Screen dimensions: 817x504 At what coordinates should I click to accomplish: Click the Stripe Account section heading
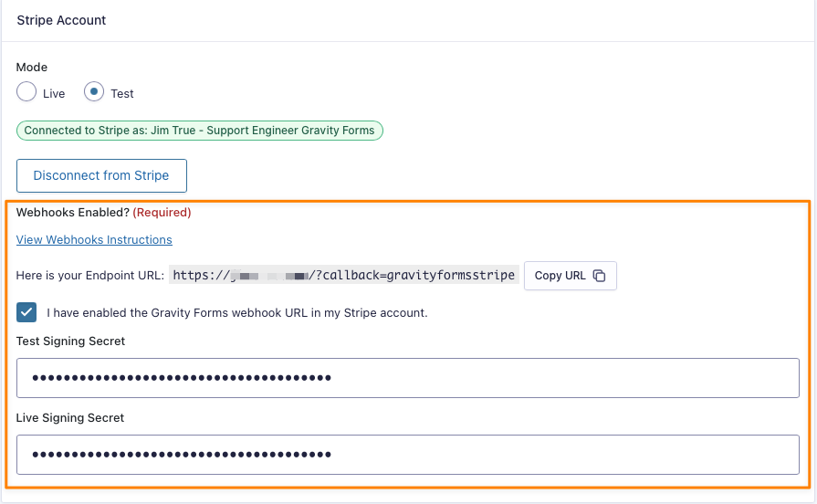click(x=61, y=20)
